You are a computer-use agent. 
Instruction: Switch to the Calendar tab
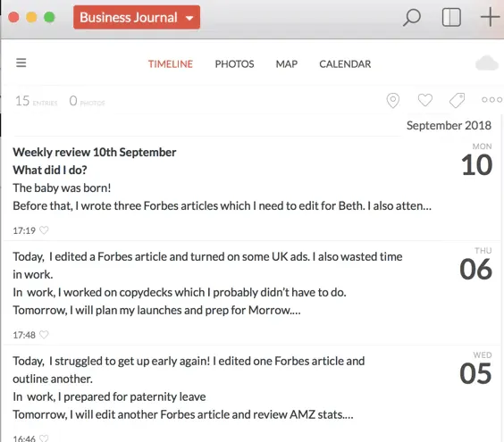[345, 64]
